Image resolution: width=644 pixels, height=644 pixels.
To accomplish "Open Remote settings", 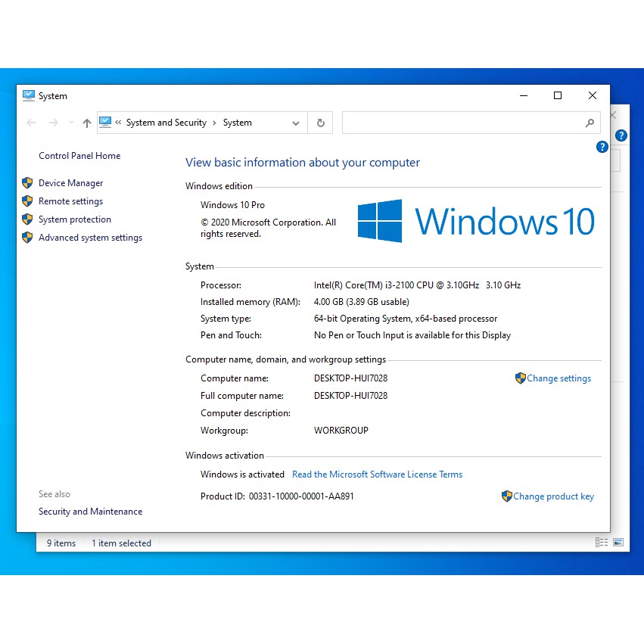I will (70, 201).
